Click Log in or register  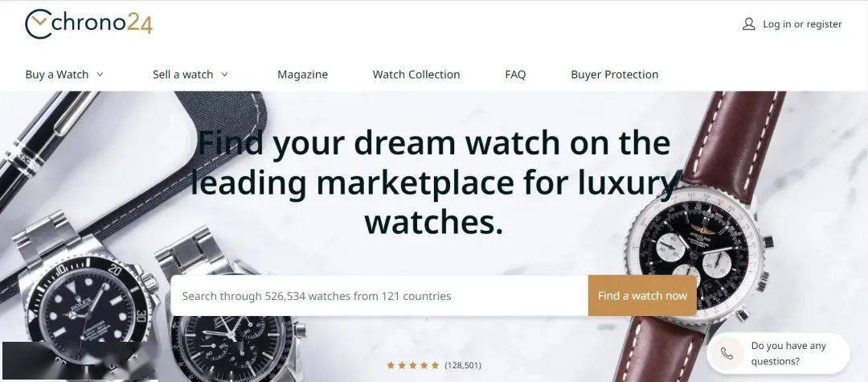tap(802, 24)
